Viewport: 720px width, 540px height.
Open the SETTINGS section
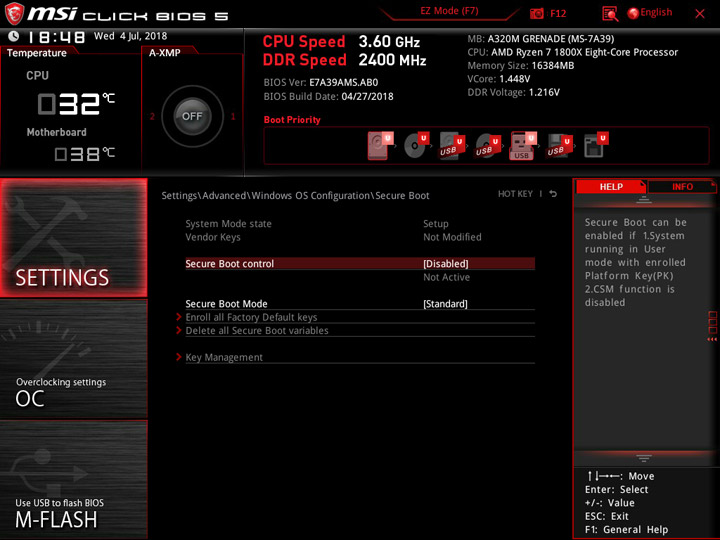(74, 237)
